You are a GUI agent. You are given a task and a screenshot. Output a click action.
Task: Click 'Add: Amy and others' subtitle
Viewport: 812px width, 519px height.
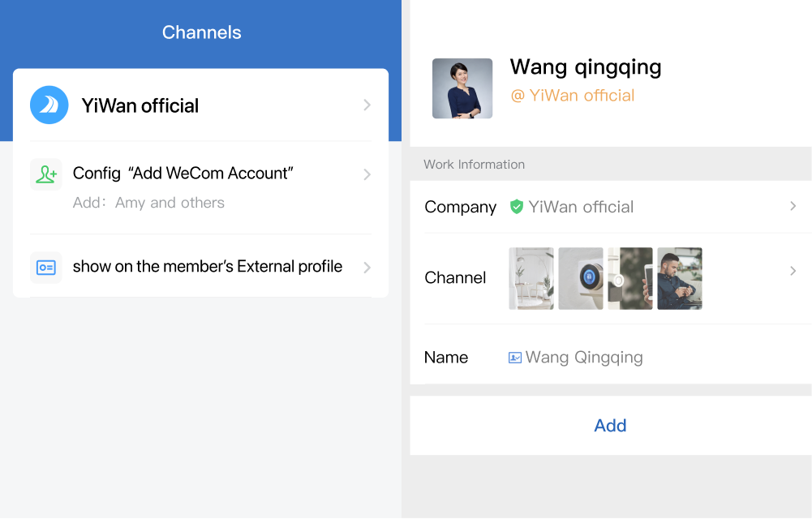[x=148, y=202]
